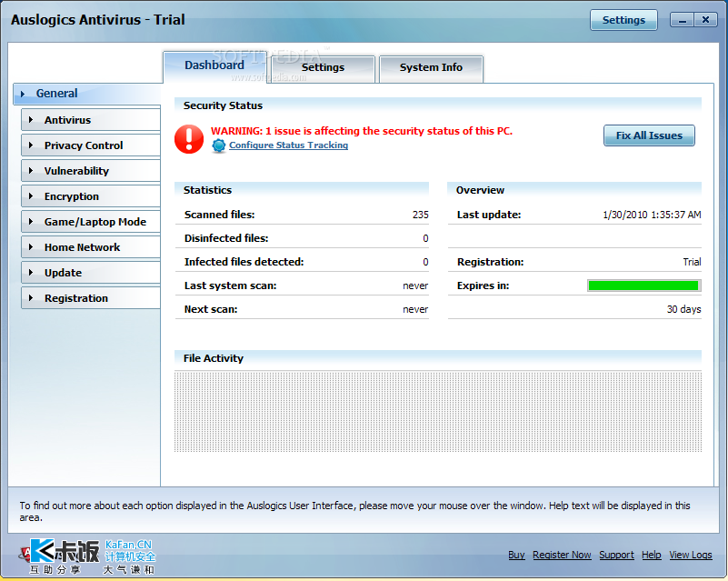Open Home Network in the sidebar
This screenshot has height=581, width=728.
pos(91,247)
